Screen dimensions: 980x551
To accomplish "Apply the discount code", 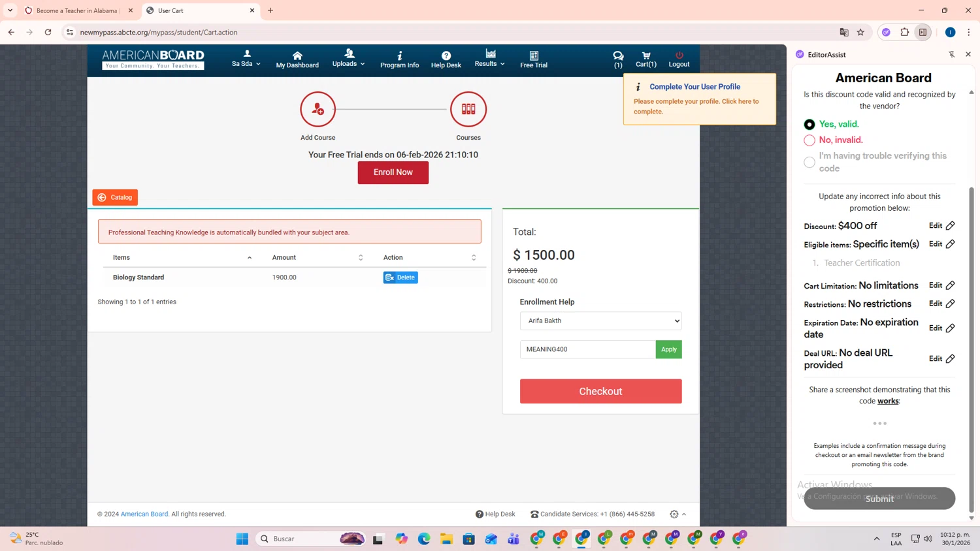I will coord(668,349).
